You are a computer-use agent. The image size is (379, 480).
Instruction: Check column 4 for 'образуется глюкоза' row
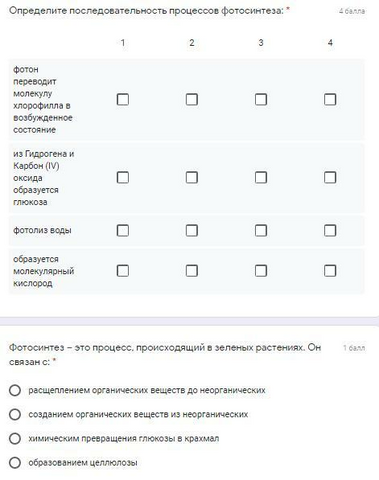[330, 177]
